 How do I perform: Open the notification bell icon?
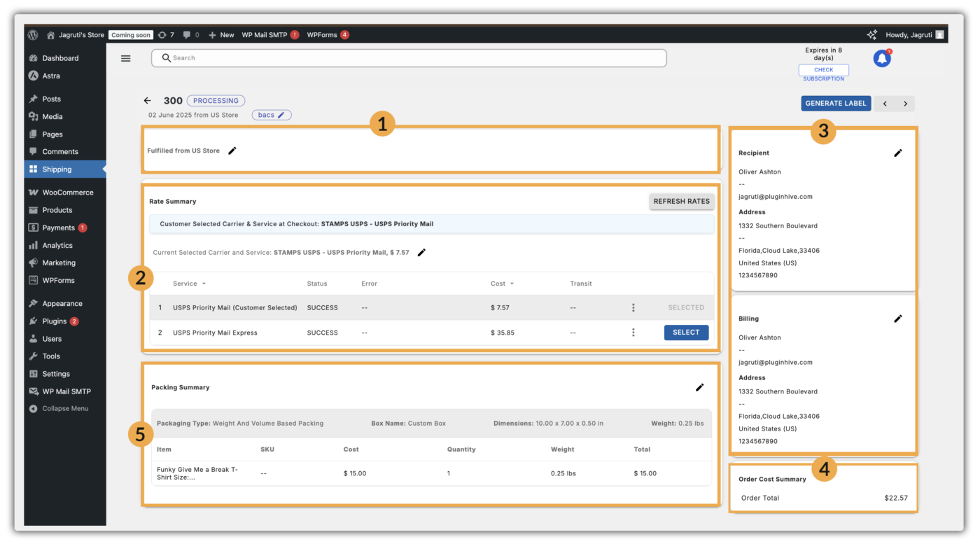(882, 59)
